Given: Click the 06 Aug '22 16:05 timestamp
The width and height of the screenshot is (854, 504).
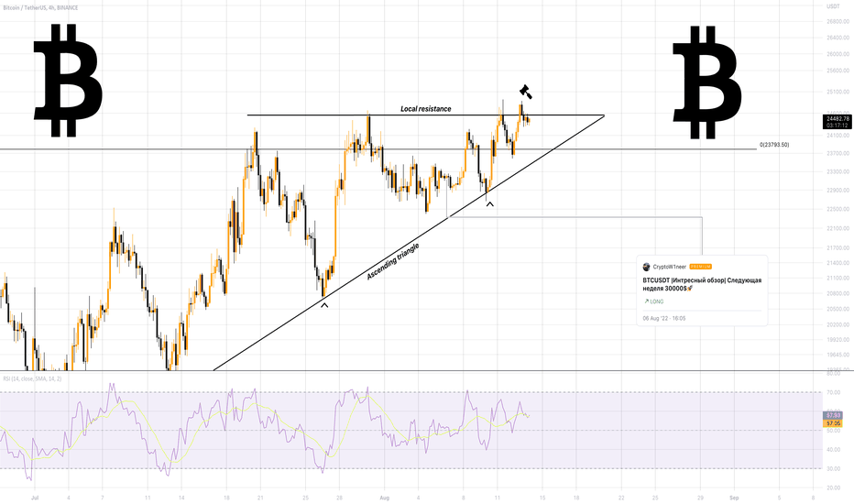Looking at the screenshot, I should [x=664, y=318].
